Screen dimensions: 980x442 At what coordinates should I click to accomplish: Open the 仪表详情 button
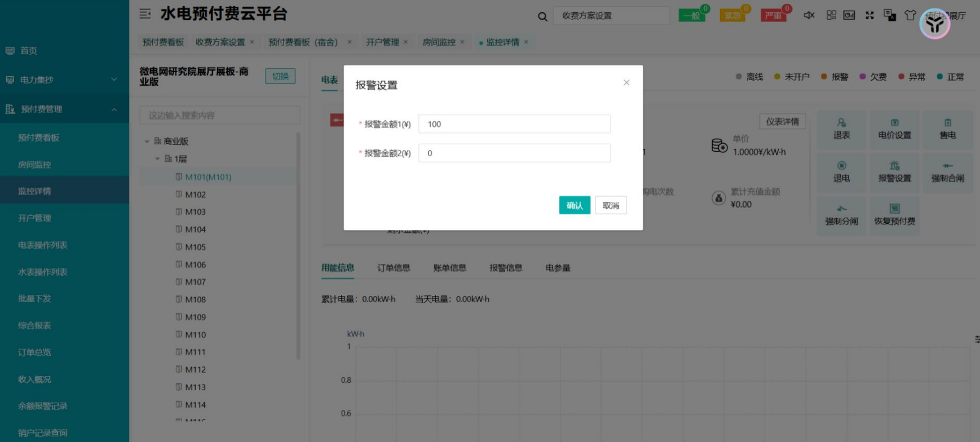[783, 121]
